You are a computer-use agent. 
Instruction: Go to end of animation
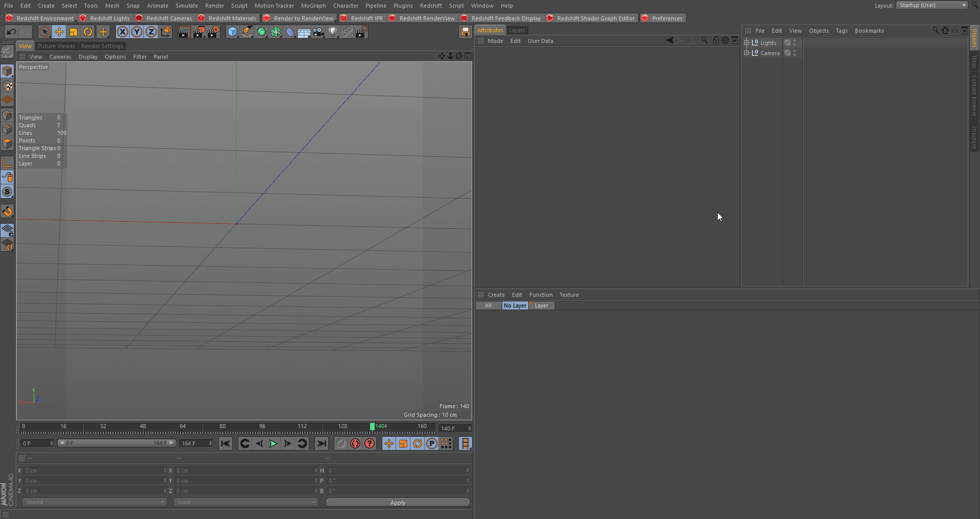pos(322,443)
